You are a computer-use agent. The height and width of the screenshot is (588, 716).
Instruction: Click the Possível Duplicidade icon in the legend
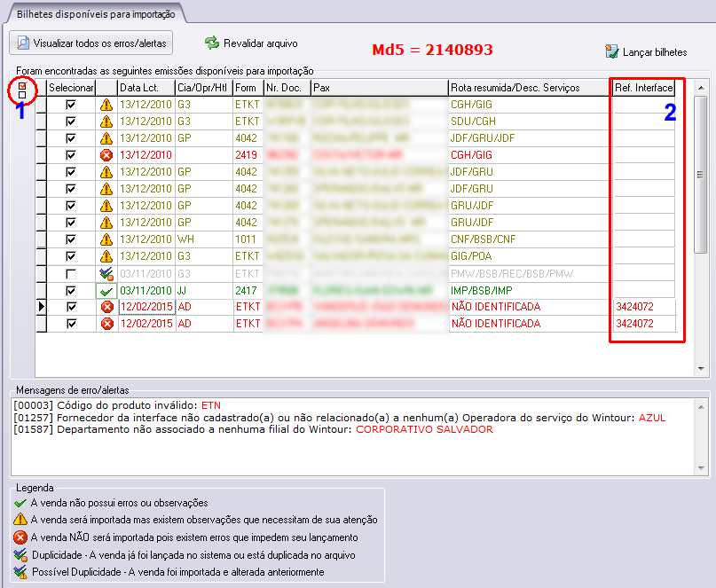[20, 572]
